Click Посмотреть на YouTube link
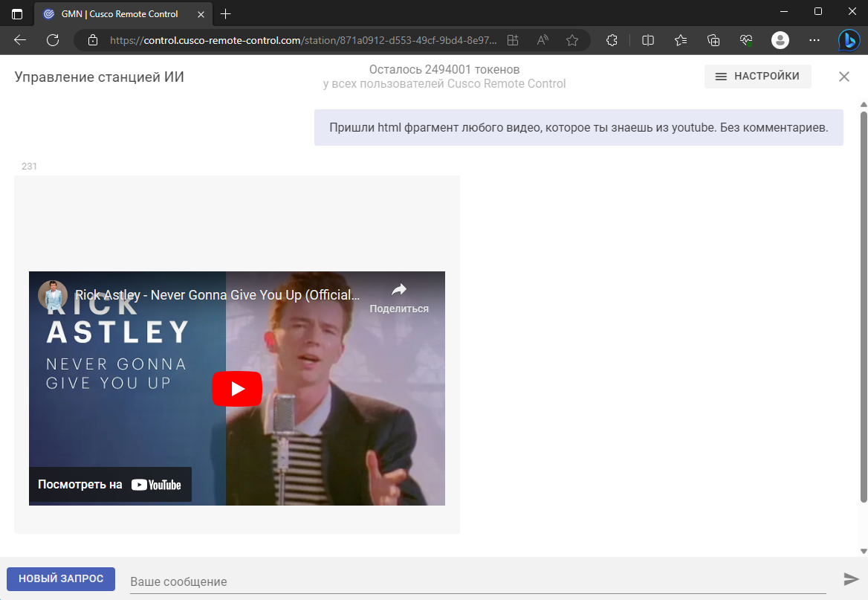 110,485
